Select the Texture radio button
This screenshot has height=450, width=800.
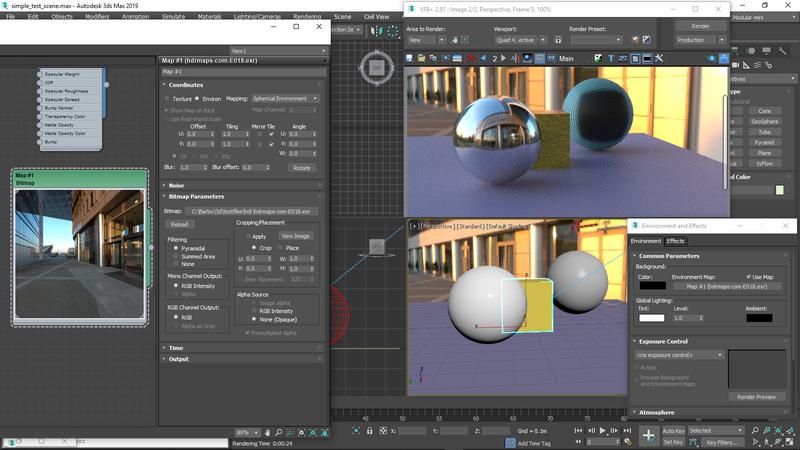169,99
